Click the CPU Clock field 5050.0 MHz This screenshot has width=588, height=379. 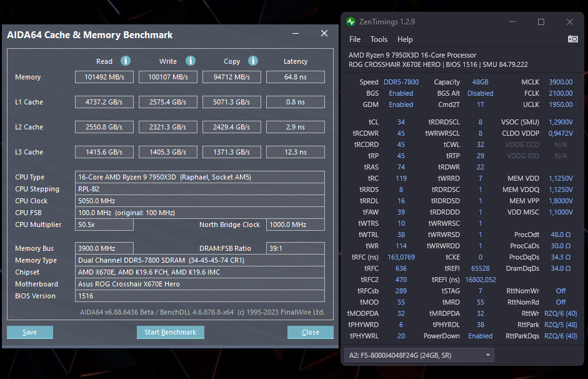(200, 201)
